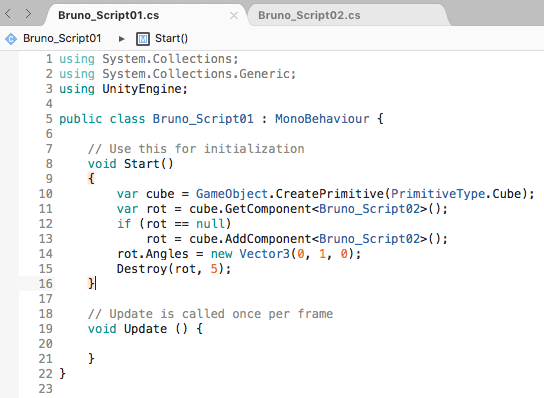544x398 pixels.
Task: Click on 'void Update ()' declaration
Action: pos(138,329)
